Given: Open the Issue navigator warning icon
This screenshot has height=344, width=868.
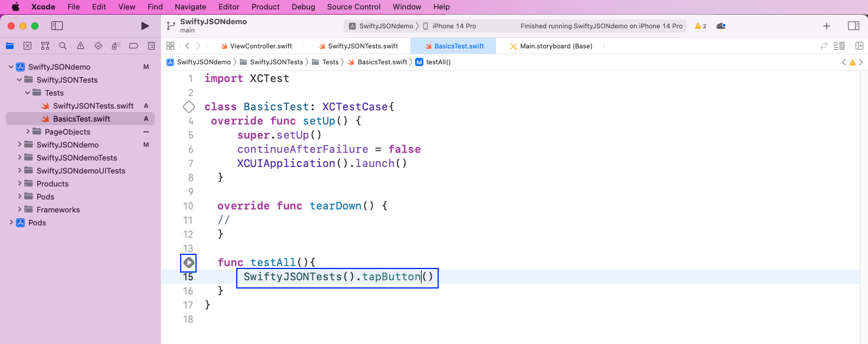Looking at the screenshot, I should [80, 45].
